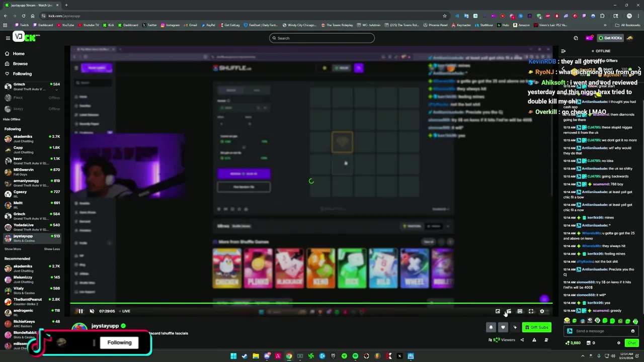Click the sparkle button beside Gift Subs
This screenshot has width=644, height=362.
point(515,328)
